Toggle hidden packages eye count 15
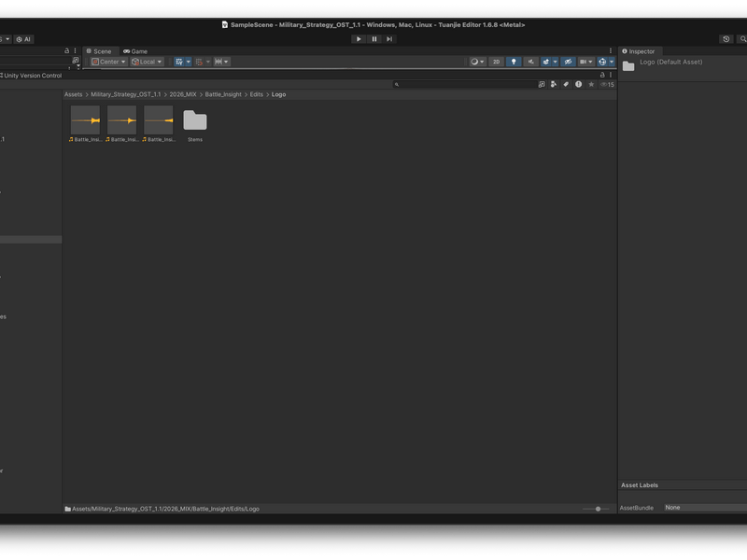The width and height of the screenshot is (747, 560). click(608, 84)
